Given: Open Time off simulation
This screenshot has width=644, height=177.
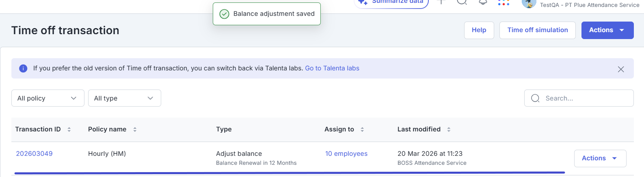Looking at the screenshot, I should tap(537, 30).
